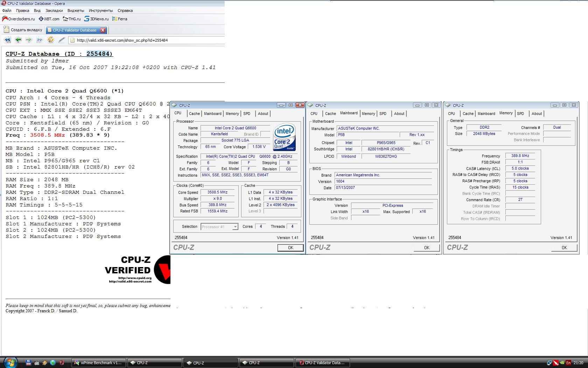Click the Core Speed 3508.5 MHz field
Image resolution: width=588 pixels, height=368 pixels.
217,192
